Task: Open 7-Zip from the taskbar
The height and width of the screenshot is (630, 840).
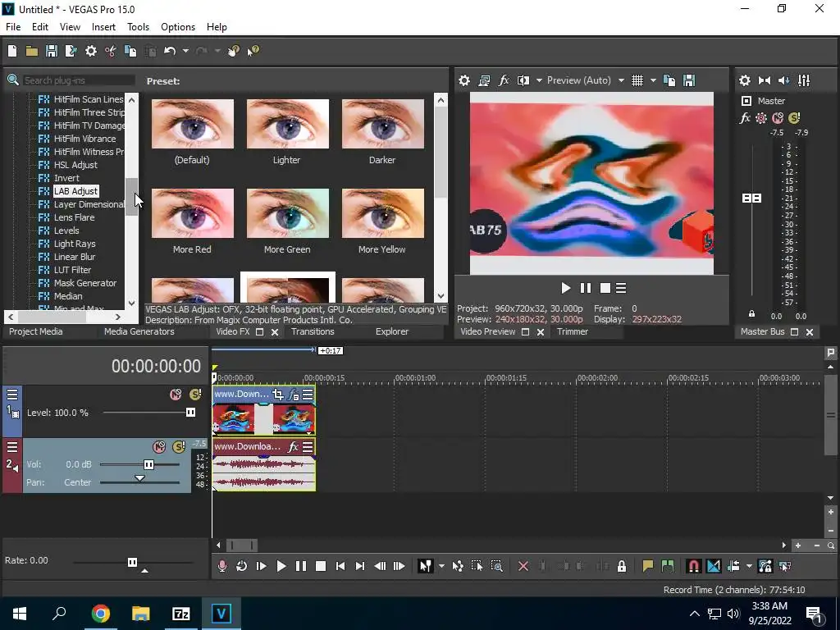Action: pos(181,614)
